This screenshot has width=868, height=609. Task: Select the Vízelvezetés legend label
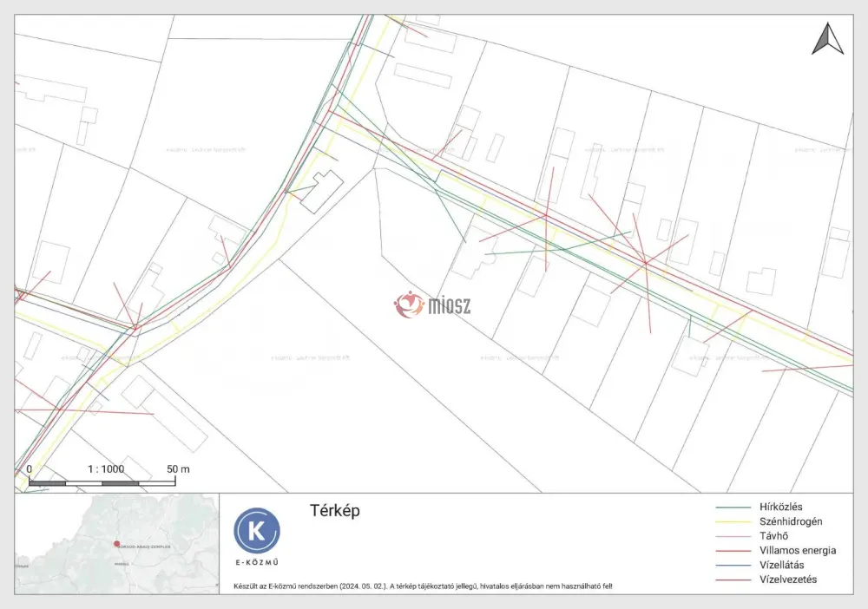[788, 580]
